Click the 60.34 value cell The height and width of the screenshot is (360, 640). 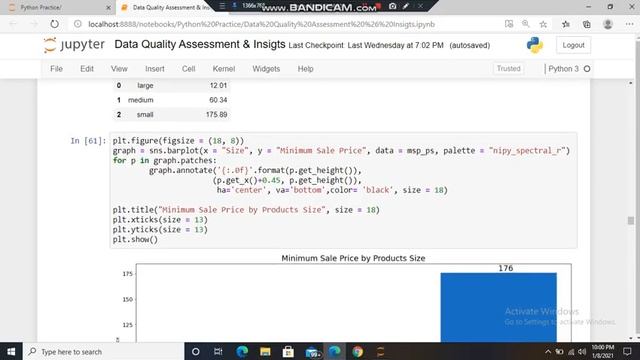pos(218,100)
